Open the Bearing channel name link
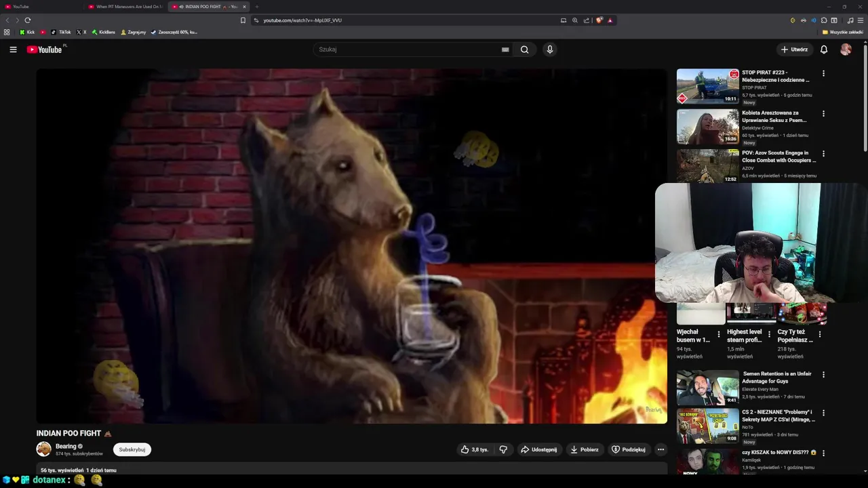This screenshot has width=868, height=488. pyautogui.click(x=66, y=446)
